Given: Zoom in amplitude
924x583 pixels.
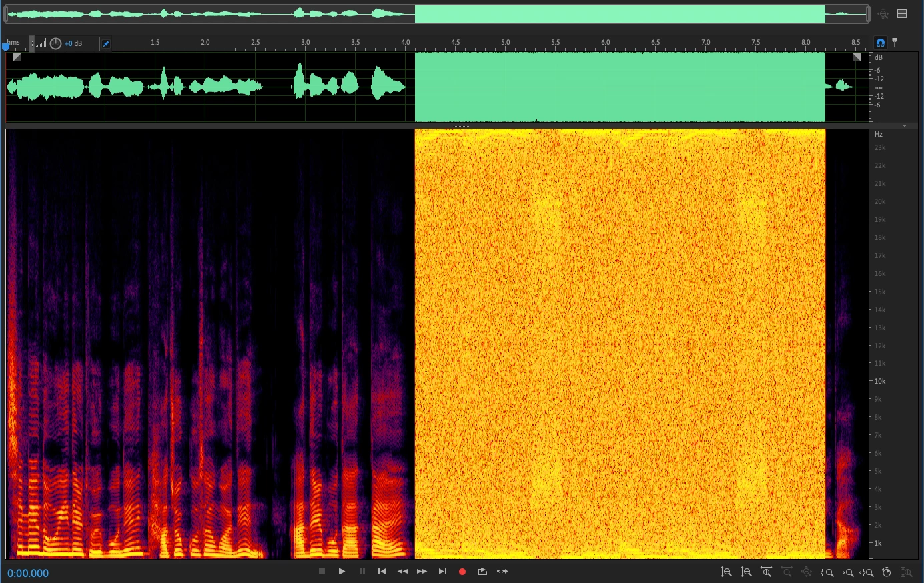Looking at the screenshot, I should 726,572.
